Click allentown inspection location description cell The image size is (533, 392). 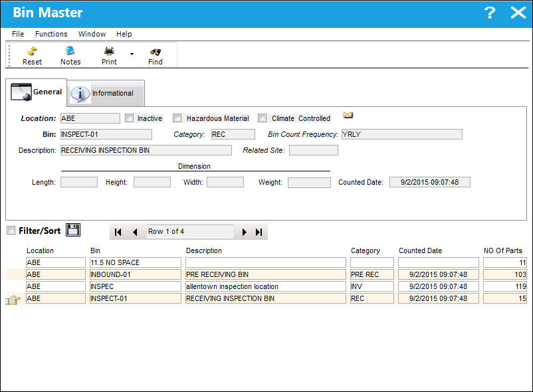(265, 286)
